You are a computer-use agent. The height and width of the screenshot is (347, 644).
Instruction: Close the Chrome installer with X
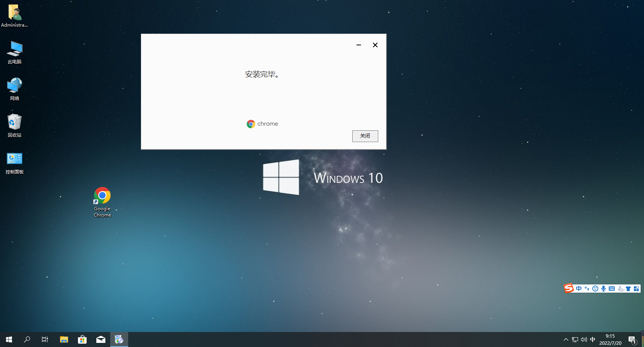pyautogui.click(x=375, y=45)
